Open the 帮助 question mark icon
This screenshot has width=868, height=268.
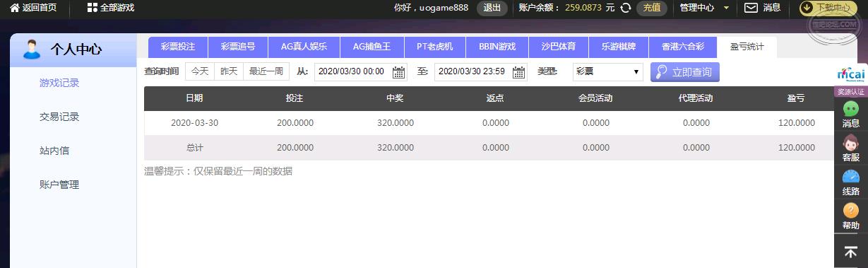851,210
